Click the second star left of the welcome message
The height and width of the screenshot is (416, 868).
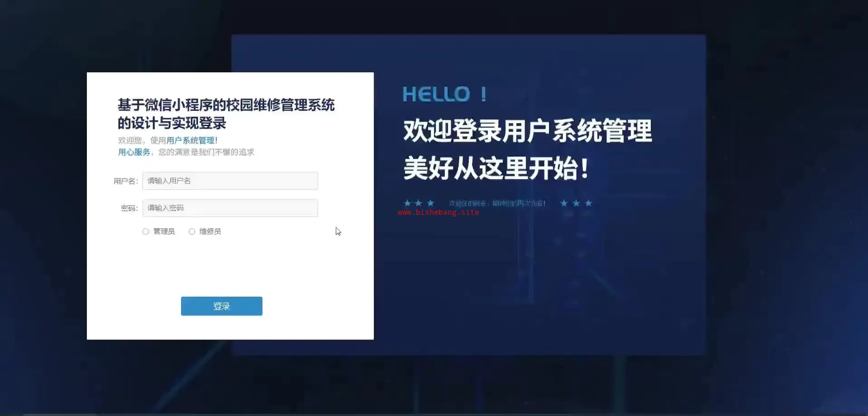click(419, 203)
